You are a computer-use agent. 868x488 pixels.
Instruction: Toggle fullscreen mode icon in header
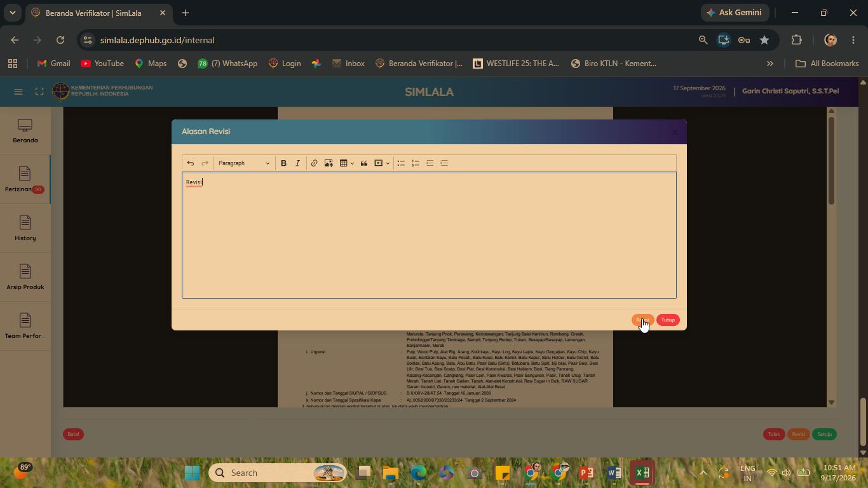click(x=39, y=91)
